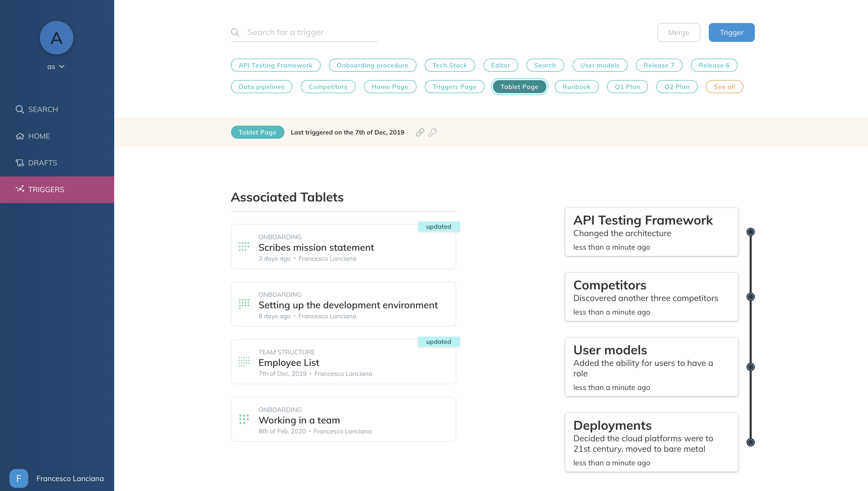Select the Editor tag
Image resolution: width=868 pixels, height=491 pixels.
[501, 65]
